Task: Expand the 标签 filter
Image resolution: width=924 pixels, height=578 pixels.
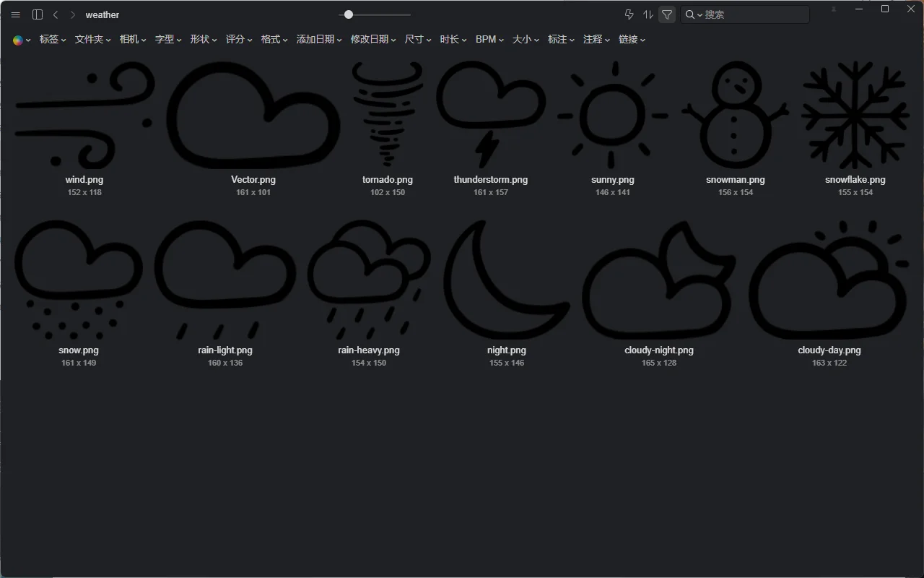Action: (x=53, y=40)
